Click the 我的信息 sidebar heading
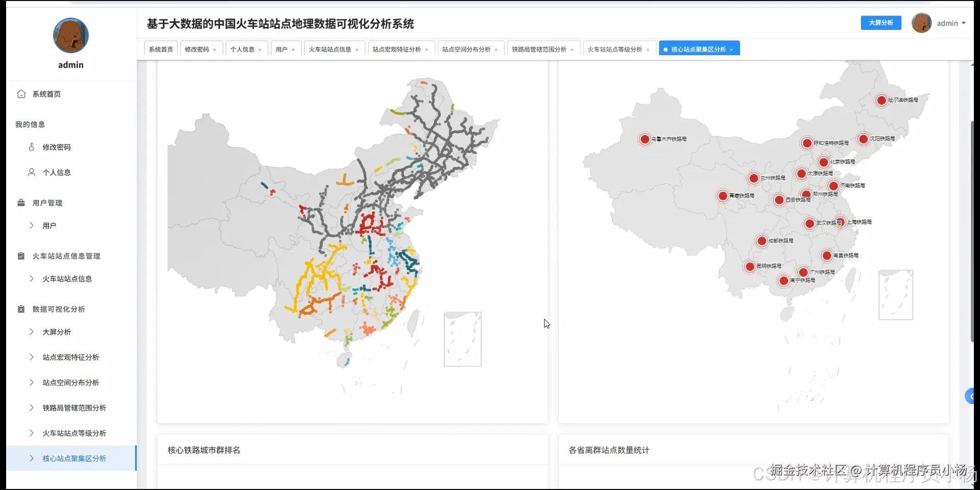Screen dimensions: 980x490 (x=30, y=125)
